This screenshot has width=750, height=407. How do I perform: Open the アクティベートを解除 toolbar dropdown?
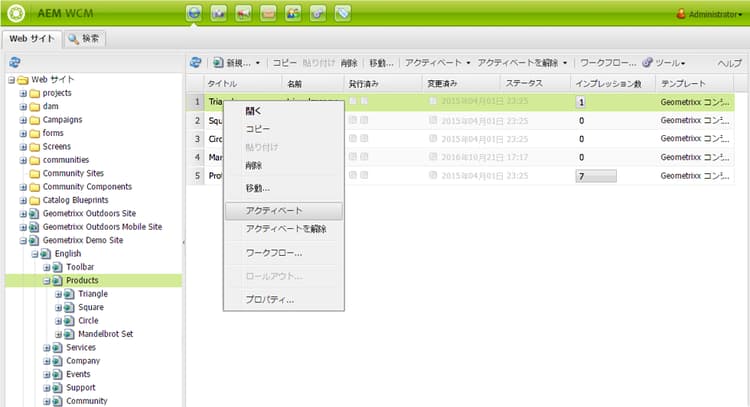pos(565,63)
